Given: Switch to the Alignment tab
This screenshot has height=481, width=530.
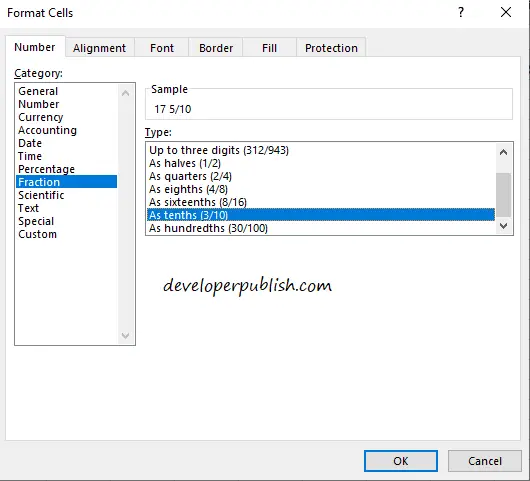Looking at the screenshot, I should point(99,48).
